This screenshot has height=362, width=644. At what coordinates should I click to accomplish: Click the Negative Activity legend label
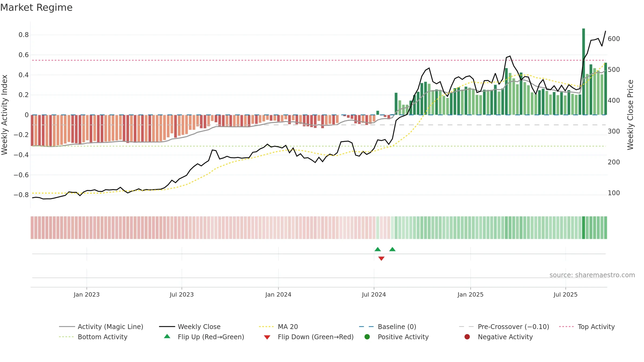click(505, 337)
